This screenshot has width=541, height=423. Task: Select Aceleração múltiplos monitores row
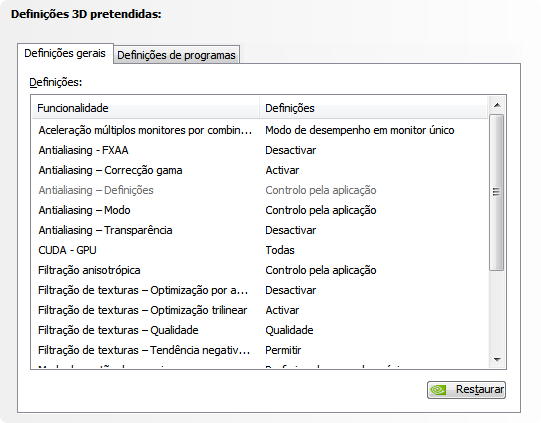[x=260, y=130]
